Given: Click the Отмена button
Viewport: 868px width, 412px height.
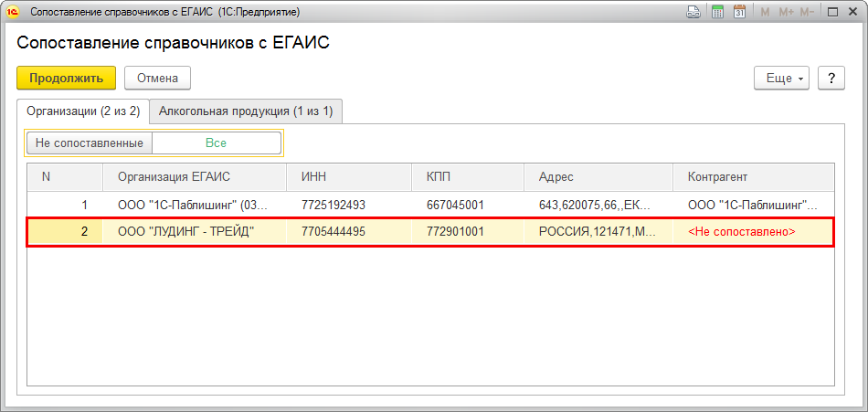Looking at the screenshot, I should coord(158,78).
